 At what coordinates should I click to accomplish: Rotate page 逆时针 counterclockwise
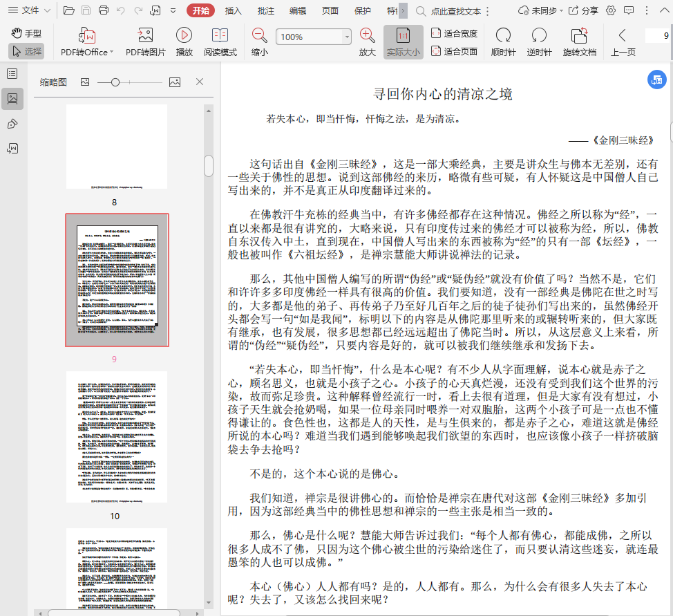click(x=539, y=41)
